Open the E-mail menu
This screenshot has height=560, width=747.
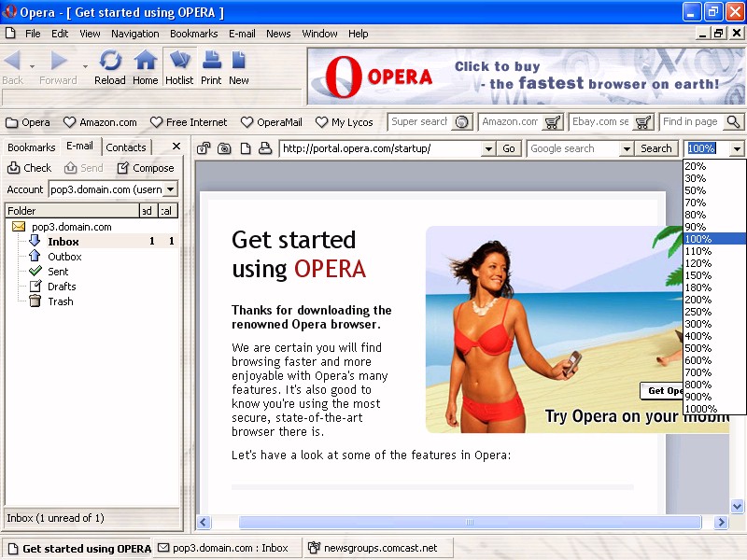click(x=242, y=34)
